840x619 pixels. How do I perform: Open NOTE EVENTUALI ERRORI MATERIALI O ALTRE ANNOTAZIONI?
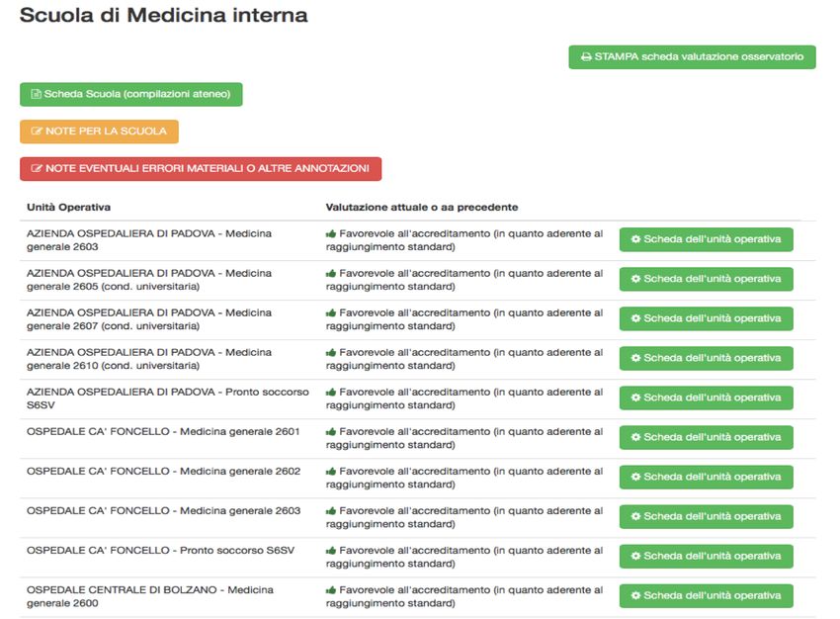(x=201, y=169)
